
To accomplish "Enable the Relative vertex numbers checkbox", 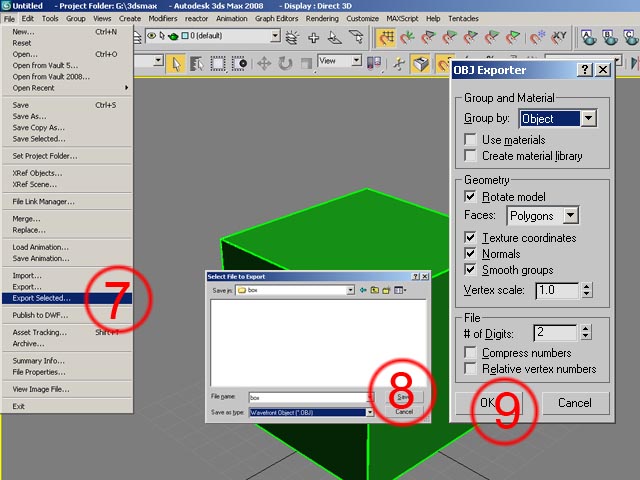I will click(470, 369).
